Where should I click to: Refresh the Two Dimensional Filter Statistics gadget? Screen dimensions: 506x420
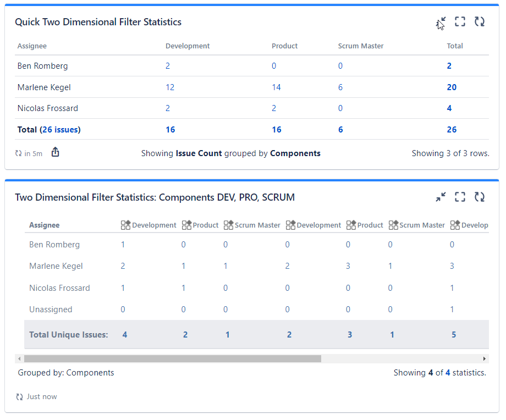pyautogui.click(x=479, y=196)
